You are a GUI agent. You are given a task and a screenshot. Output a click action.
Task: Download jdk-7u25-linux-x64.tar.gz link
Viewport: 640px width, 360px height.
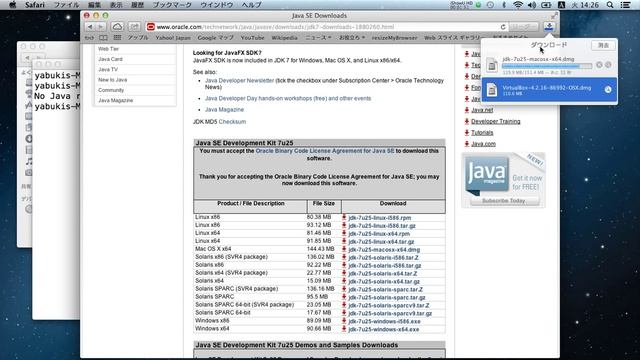381,242
